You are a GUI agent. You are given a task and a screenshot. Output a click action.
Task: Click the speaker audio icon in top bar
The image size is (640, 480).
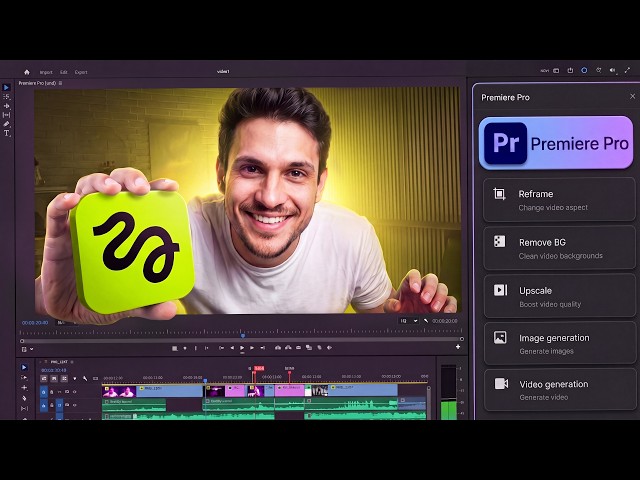tap(612, 71)
